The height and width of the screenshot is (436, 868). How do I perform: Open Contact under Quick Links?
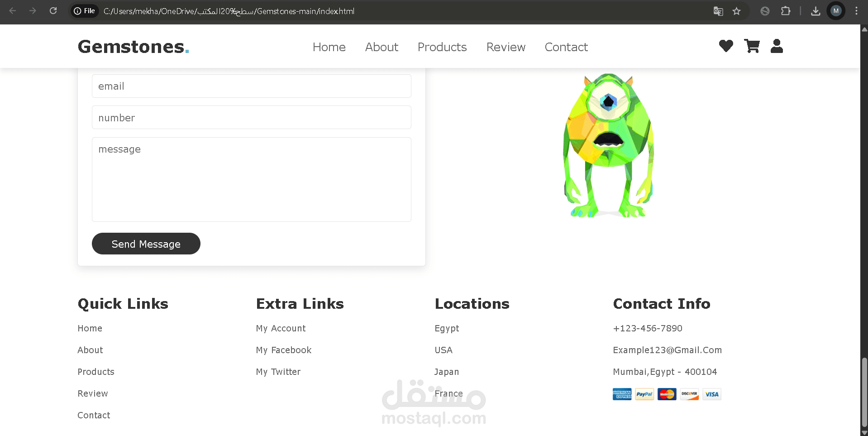point(94,415)
